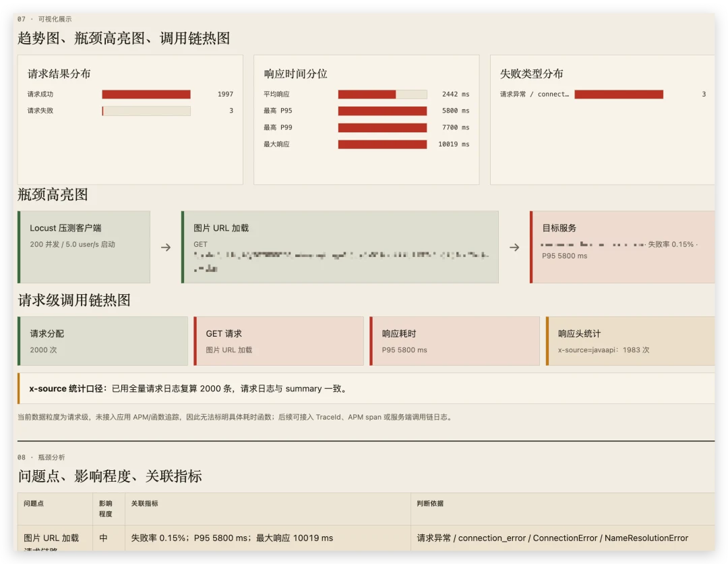Select the 请求分配 heatmap card
Viewport: 728px width, 564px height.
[x=102, y=341]
